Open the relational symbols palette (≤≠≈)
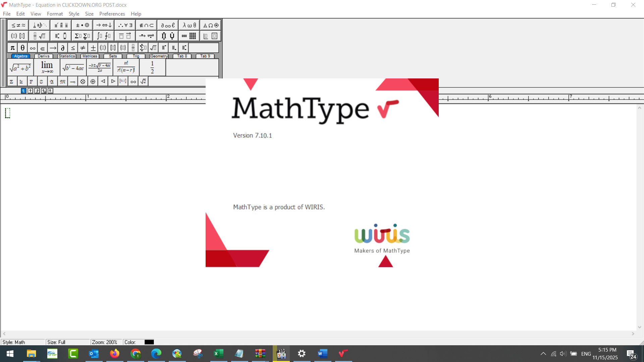This screenshot has height=362, width=644. [17, 25]
